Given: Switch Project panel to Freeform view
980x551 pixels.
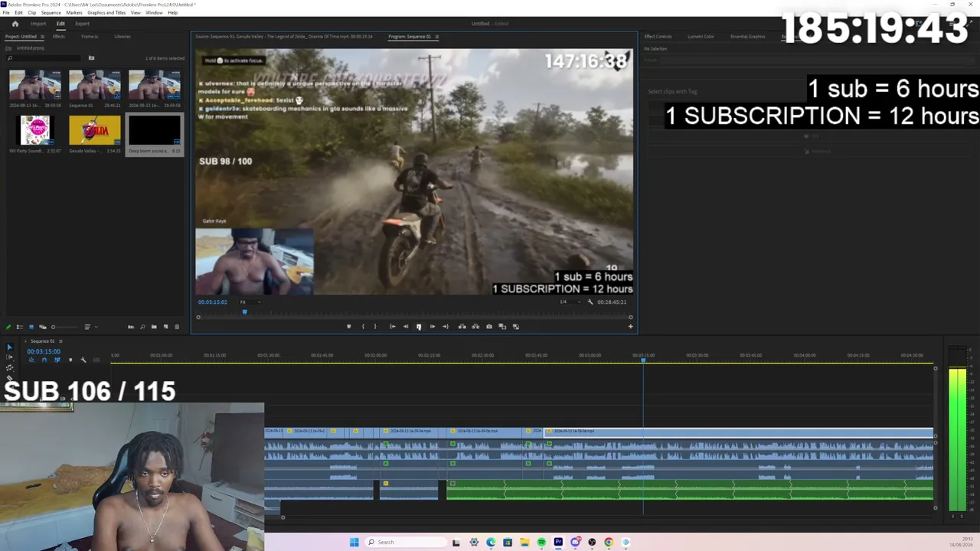Looking at the screenshot, I should point(43,328).
